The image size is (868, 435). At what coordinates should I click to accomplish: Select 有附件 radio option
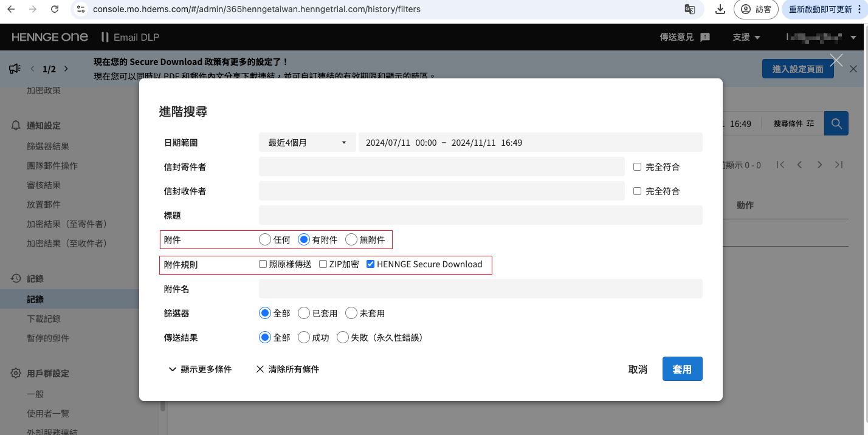[304, 239]
